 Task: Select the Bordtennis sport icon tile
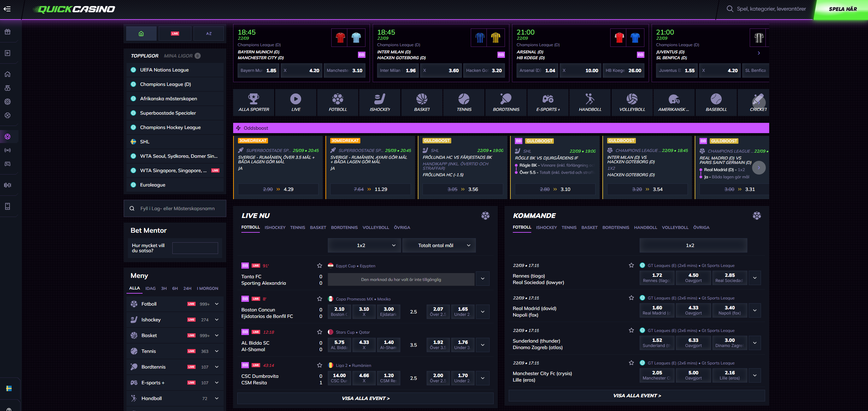click(506, 102)
